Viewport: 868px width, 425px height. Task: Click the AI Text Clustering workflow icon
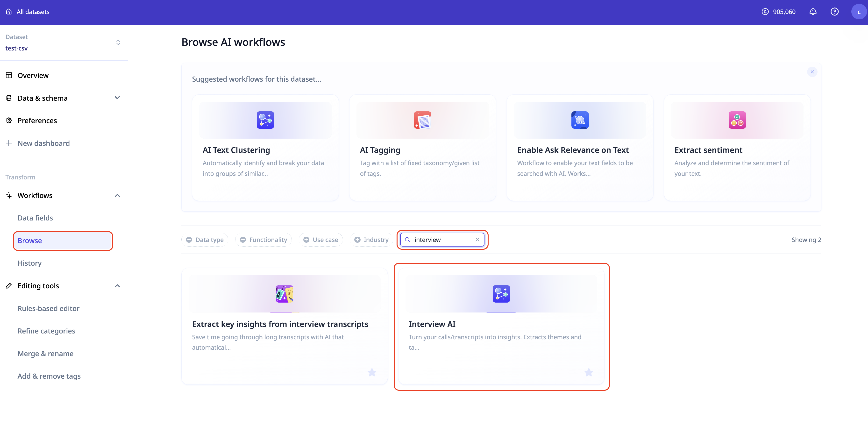265,120
